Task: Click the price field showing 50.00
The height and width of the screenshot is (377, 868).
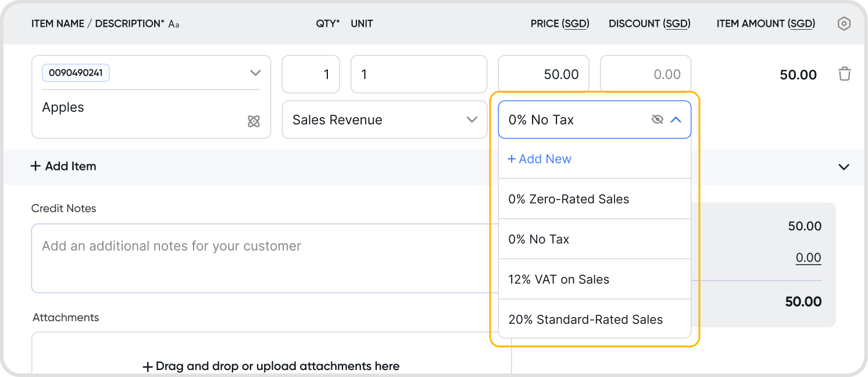Action: pos(544,74)
